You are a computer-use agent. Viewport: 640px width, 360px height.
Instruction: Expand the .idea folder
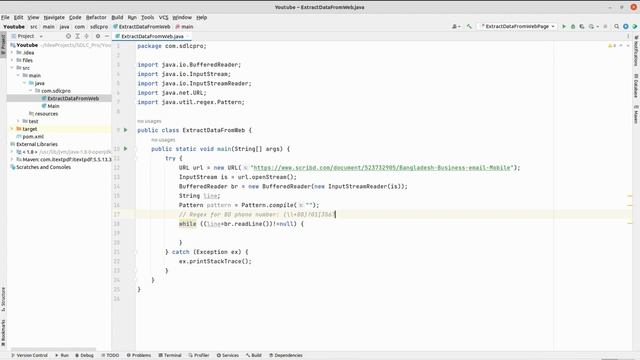coord(12,53)
